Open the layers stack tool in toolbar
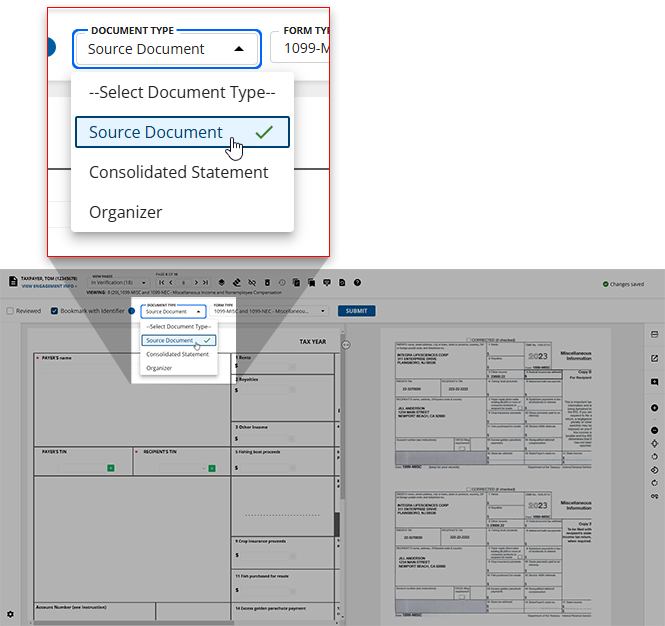Image resolution: width=665 pixels, height=626 pixels. 221,282
